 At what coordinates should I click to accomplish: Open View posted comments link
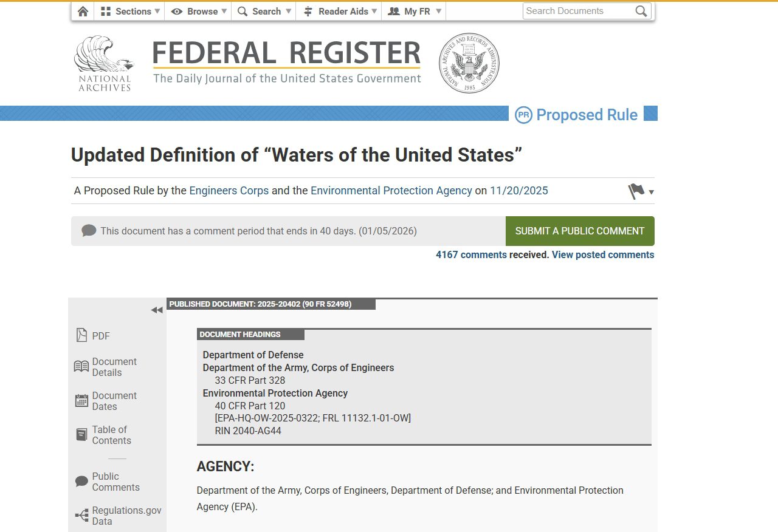click(x=602, y=254)
